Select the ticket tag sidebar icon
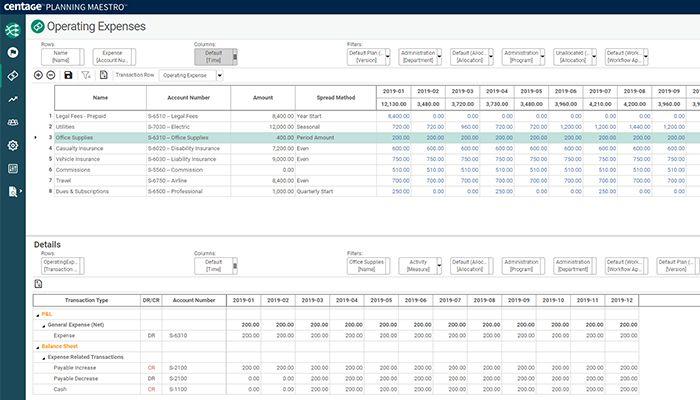Image resolution: width=700 pixels, height=400 pixels. [12, 76]
